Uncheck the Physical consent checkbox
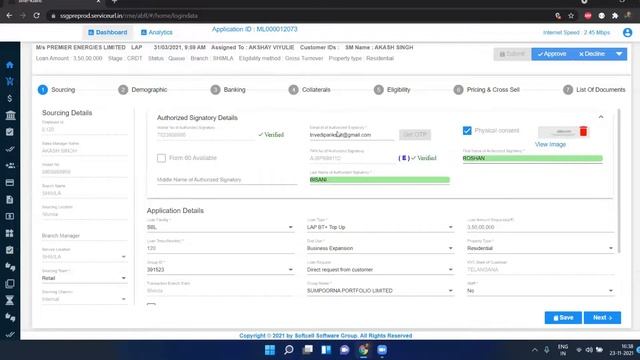The width and height of the screenshot is (640, 360). point(467,131)
